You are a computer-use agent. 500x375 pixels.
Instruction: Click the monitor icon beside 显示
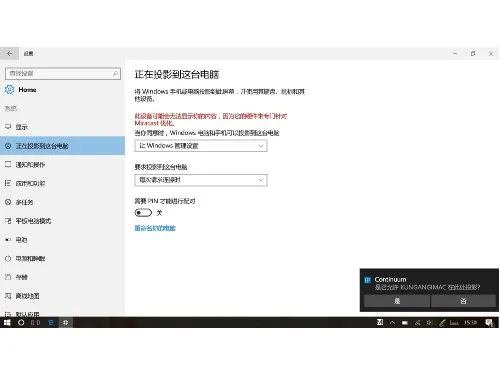pyautogui.click(x=8, y=127)
